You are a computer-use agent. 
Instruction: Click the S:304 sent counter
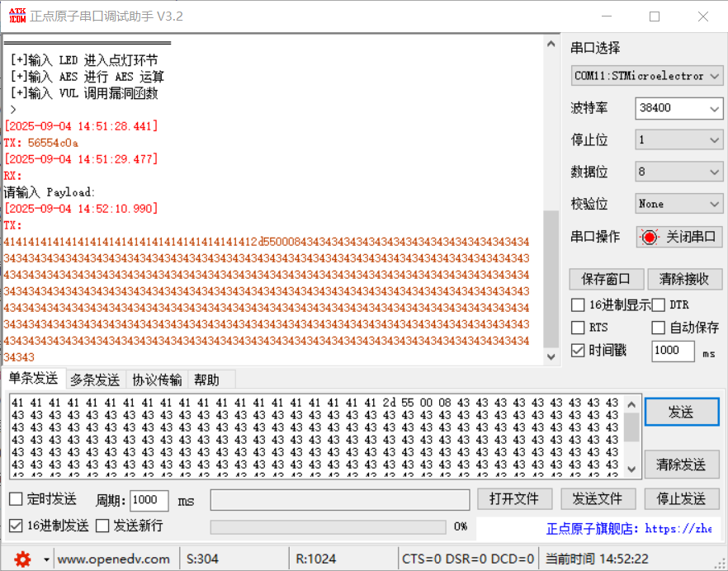click(x=202, y=559)
